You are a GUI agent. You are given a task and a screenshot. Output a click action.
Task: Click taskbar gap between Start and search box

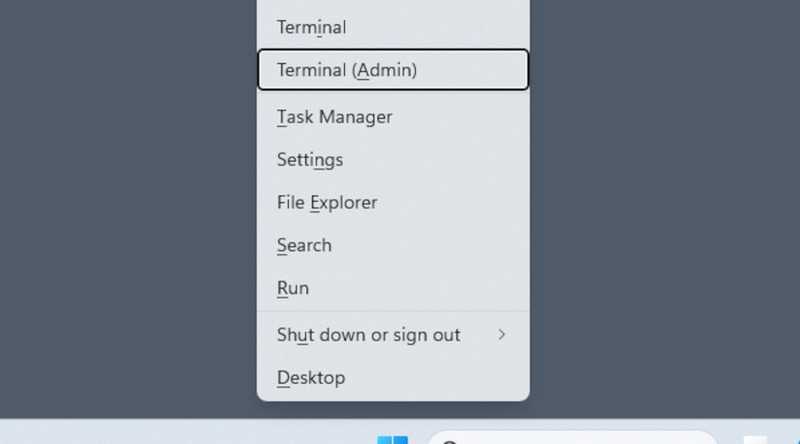point(418,436)
